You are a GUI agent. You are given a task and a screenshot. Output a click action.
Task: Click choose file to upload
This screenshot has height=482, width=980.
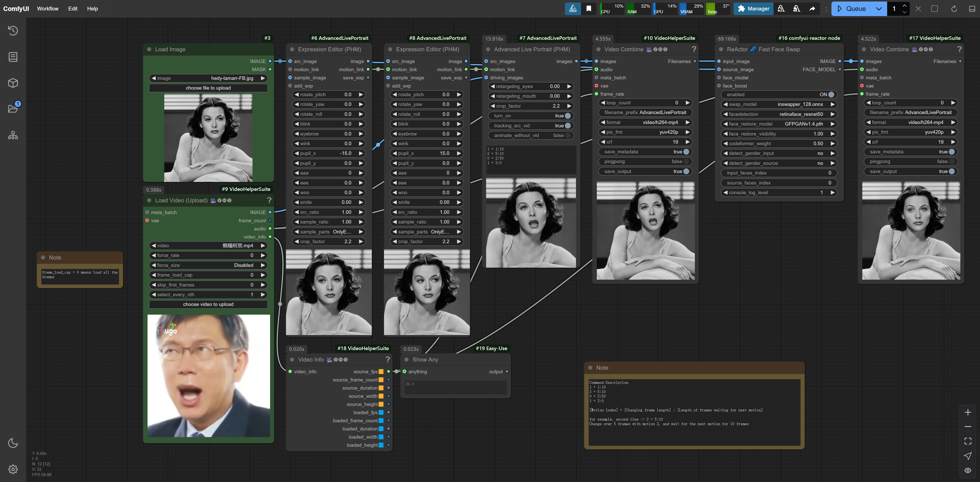(208, 88)
